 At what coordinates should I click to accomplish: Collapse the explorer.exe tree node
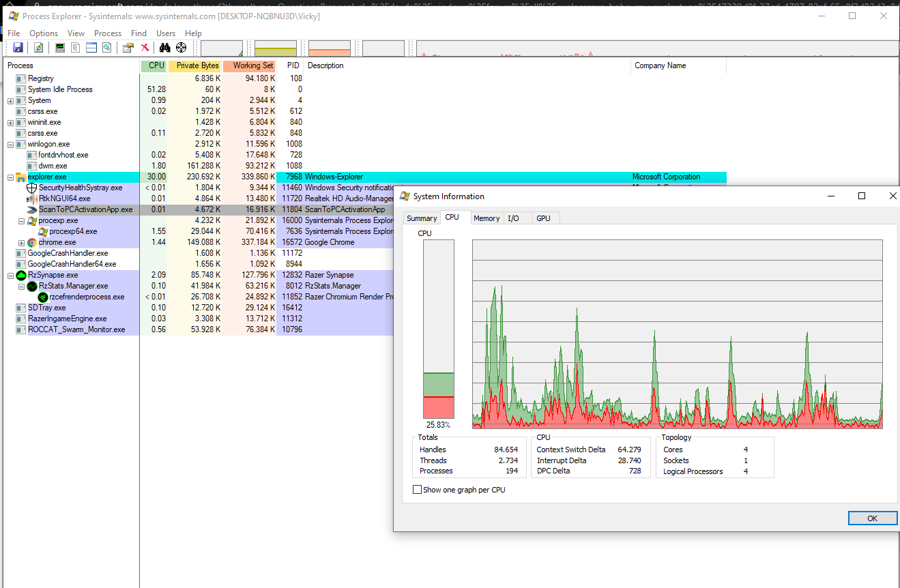click(x=10, y=177)
